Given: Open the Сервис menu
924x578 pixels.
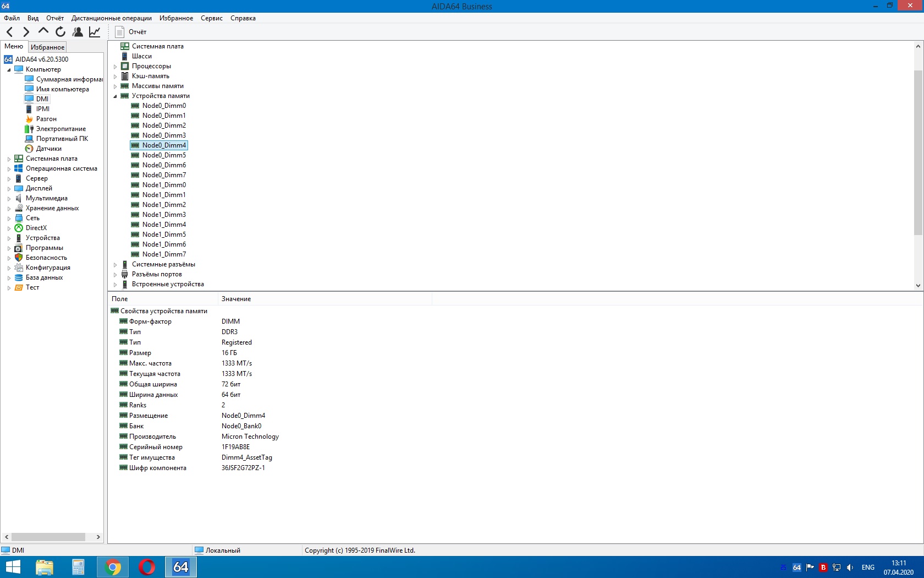Looking at the screenshot, I should coord(212,18).
